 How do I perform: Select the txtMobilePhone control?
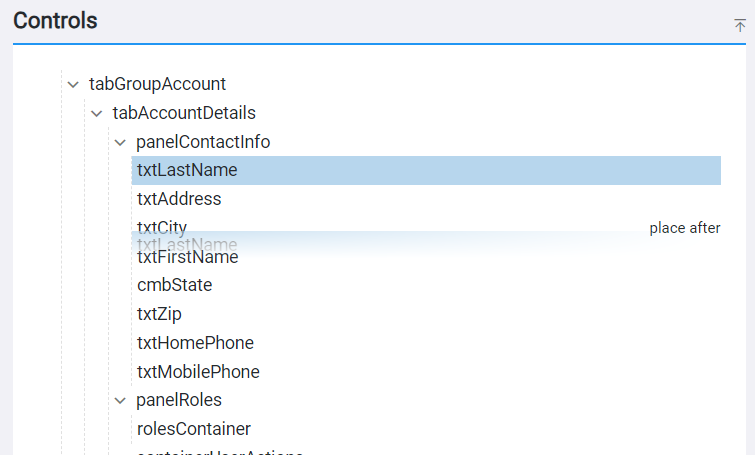click(x=198, y=372)
